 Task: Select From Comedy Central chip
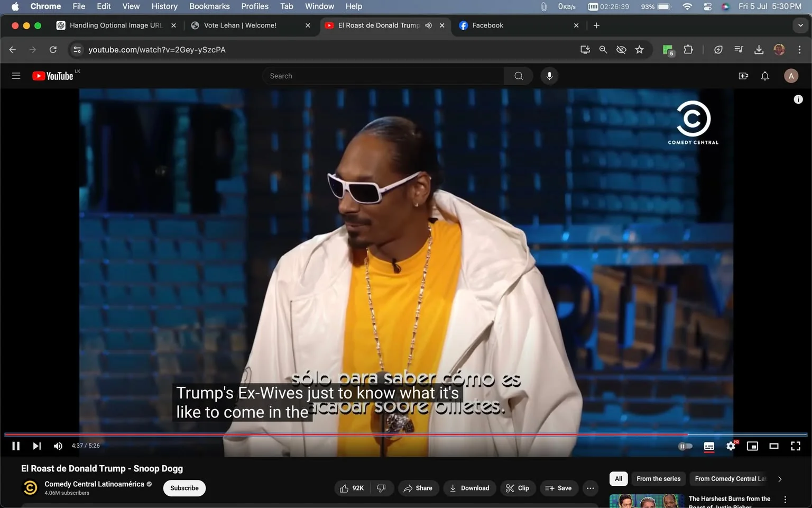click(730, 479)
